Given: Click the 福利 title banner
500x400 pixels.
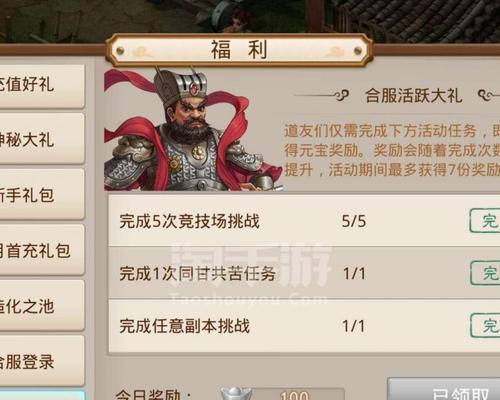Looking at the screenshot, I should (x=239, y=50).
